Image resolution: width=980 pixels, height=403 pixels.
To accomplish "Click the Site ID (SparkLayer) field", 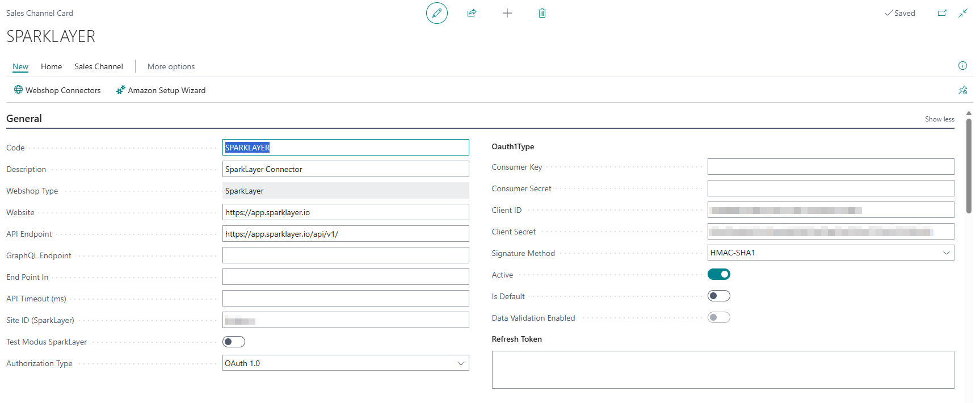I will (346, 320).
